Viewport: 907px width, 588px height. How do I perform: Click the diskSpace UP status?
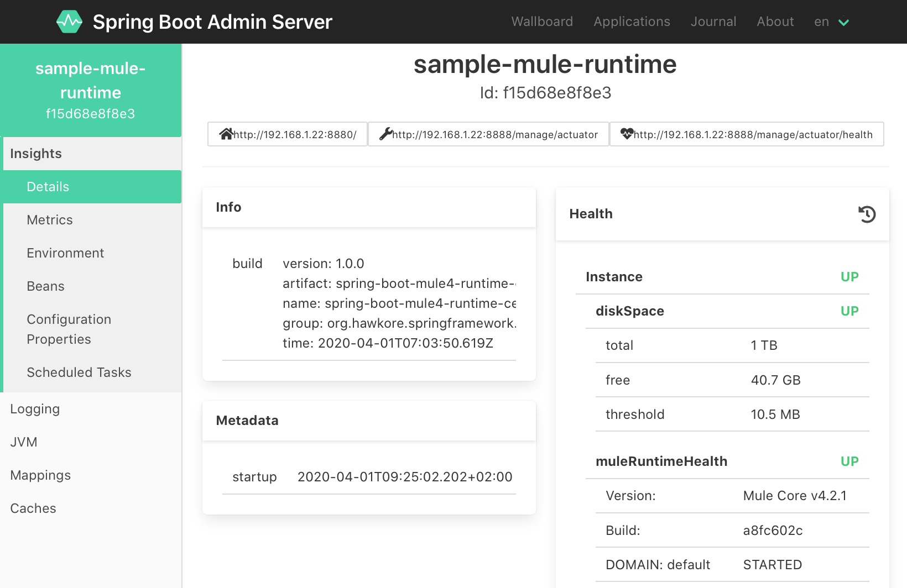pyautogui.click(x=849, y=311)
